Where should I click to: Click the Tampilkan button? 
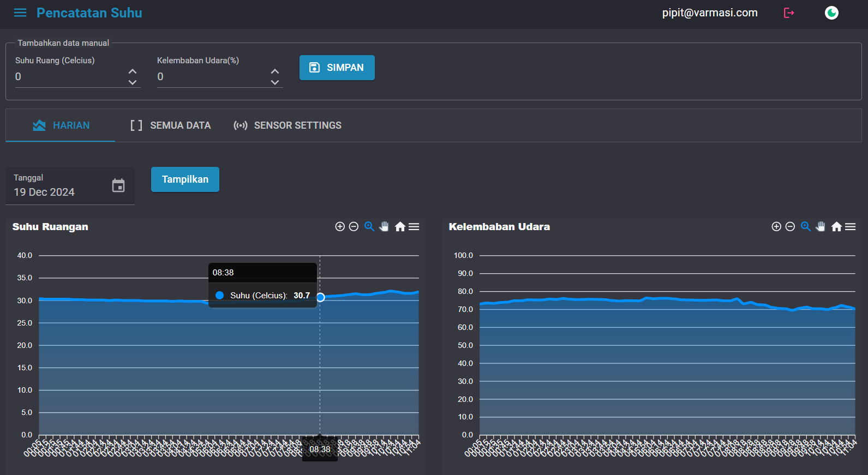point(185,179)
